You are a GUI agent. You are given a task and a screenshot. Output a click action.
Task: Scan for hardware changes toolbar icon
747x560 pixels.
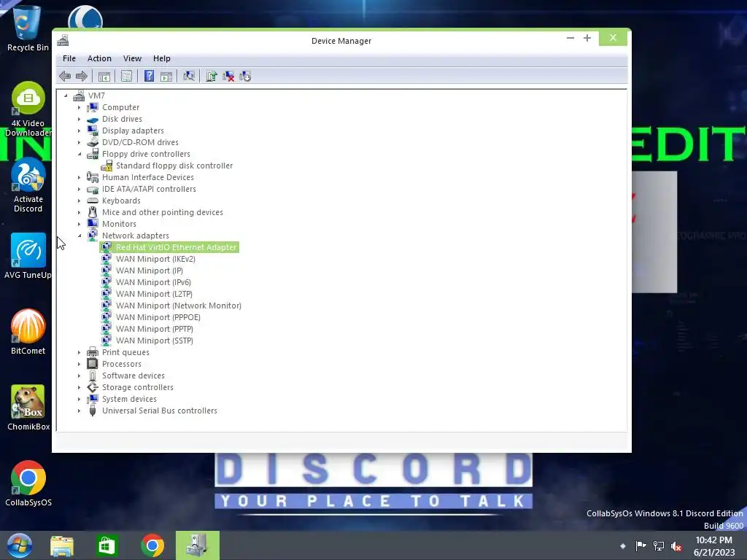pos(189,76)
